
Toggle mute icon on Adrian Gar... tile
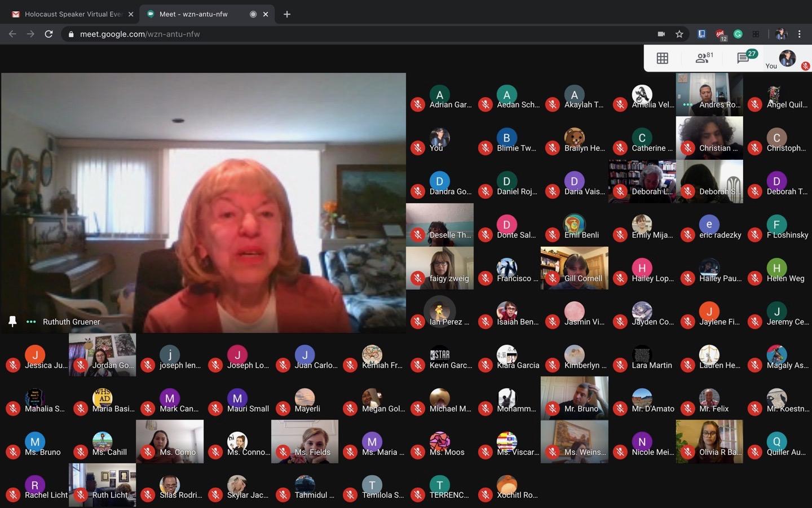pyautogui.click(x=418, y=104)
